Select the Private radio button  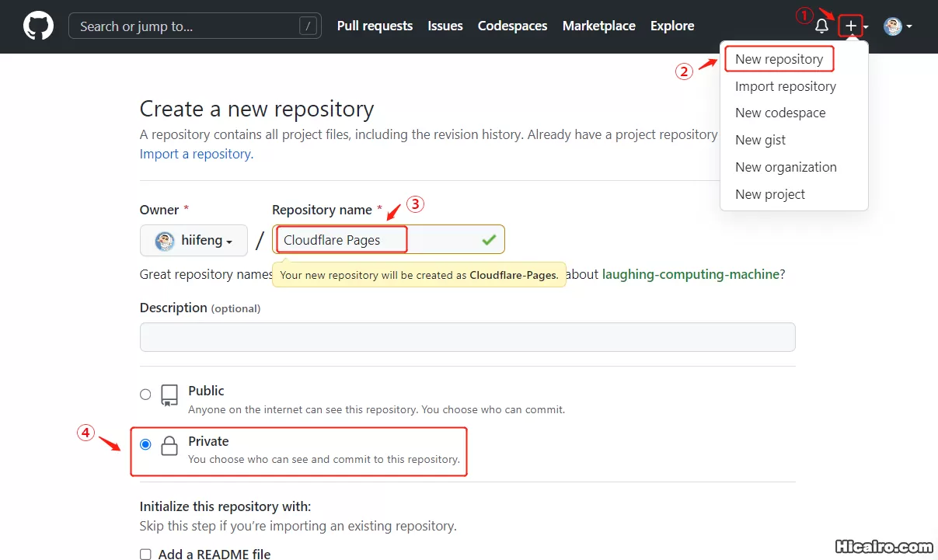[145, 445]
